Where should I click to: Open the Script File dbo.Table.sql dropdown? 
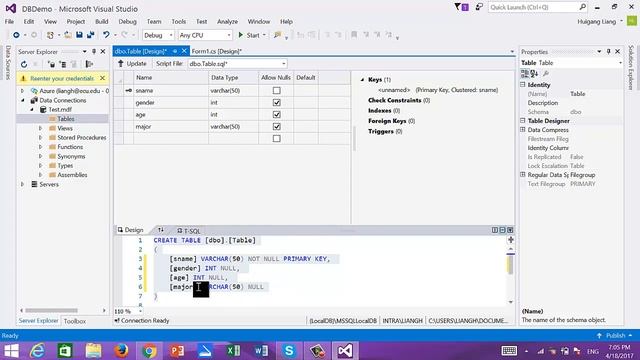point(237,64)
